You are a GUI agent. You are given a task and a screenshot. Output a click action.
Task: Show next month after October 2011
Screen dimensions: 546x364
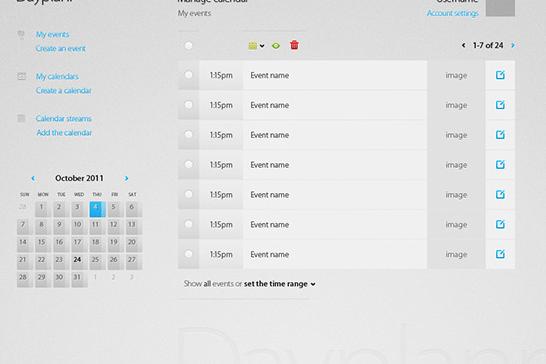click(126, 178)
